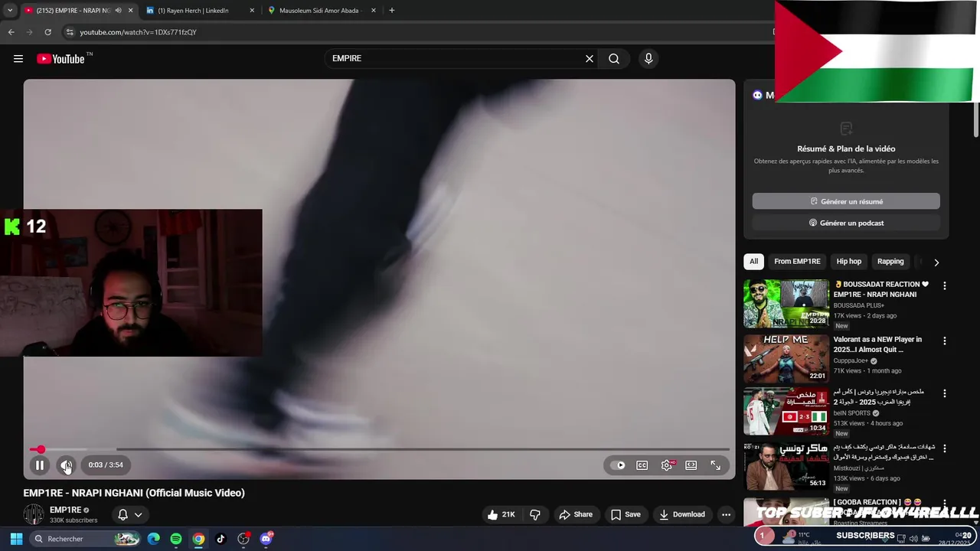Viewport: 980px width, 551px height.
Task: Open the YouTube hamburger guide menu
Action: (x=18, y=59)
